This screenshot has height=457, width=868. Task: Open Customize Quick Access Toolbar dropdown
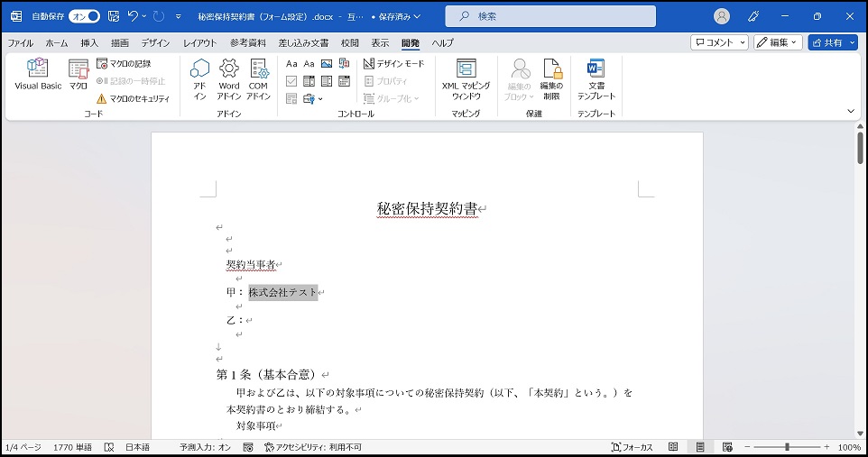click(x=179, y=16)
